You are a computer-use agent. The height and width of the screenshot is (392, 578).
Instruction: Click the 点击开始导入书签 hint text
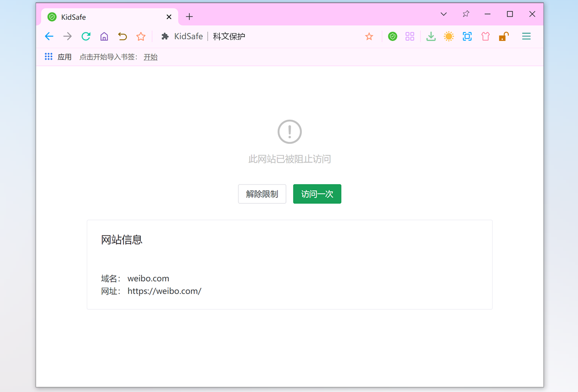click(x=108, y=57)
